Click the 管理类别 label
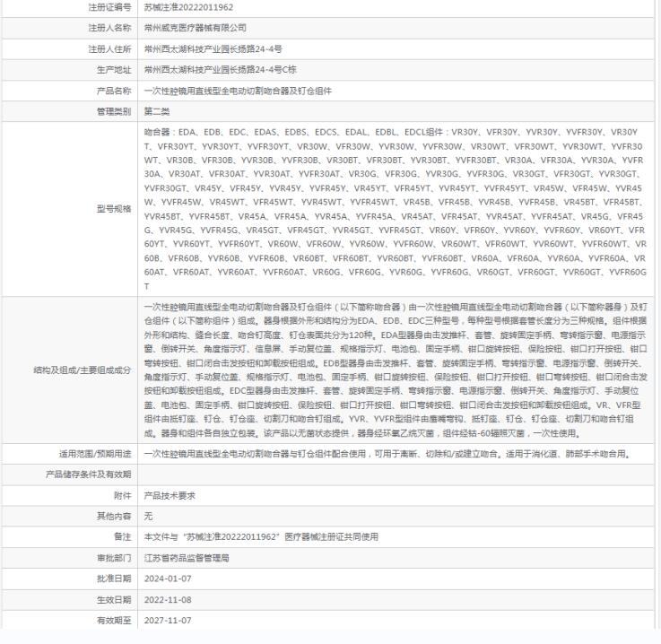661x644 pixels. click(114, 111)
